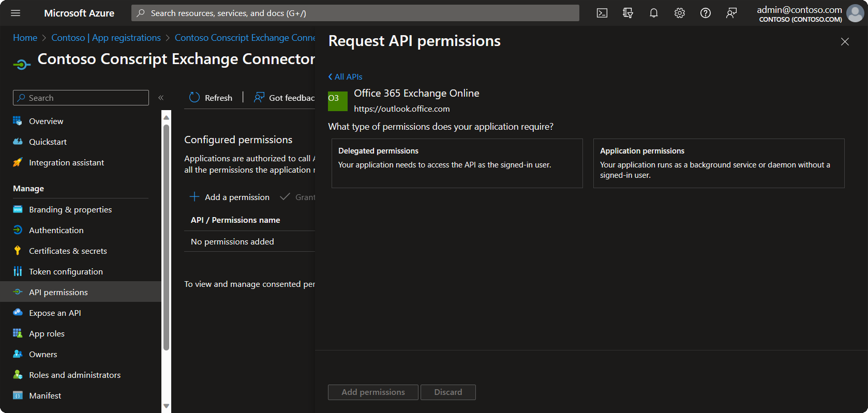
Task: Select Delegated permissions card
Action: click(457, 163)
